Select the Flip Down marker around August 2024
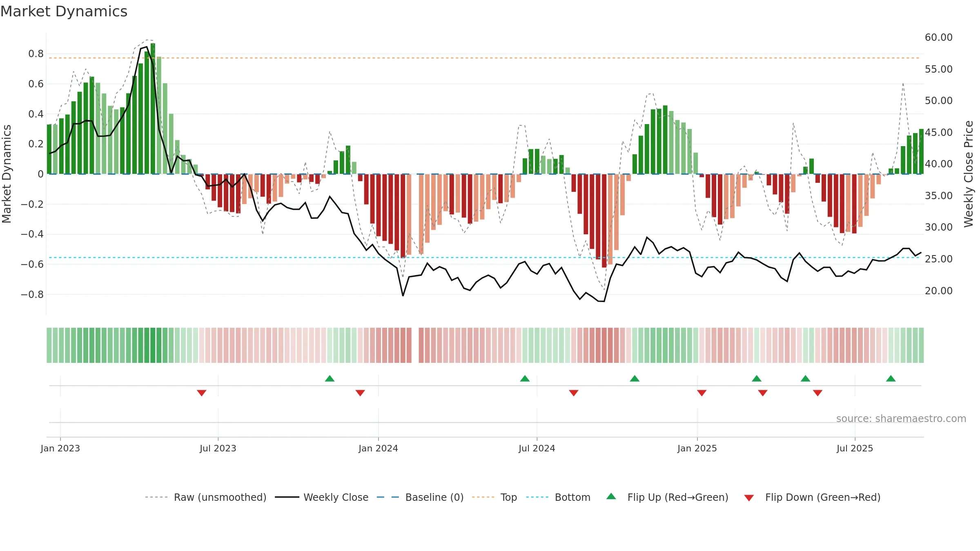 (x=574, y=393)
